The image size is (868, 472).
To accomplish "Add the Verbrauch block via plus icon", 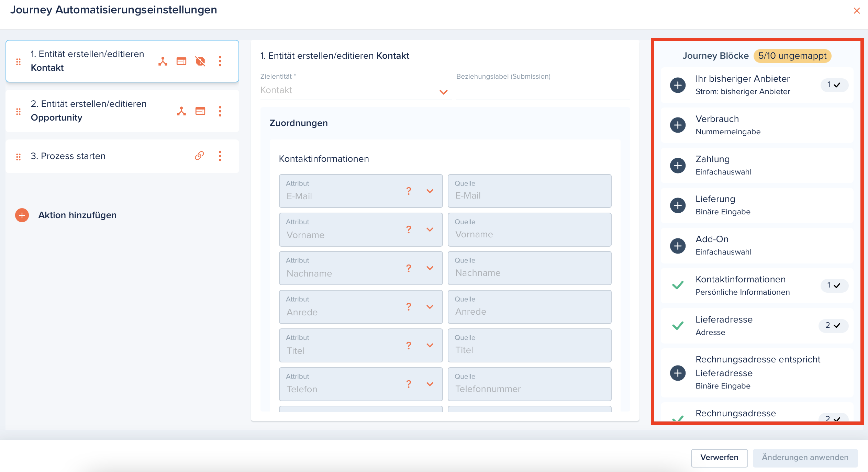I will (678, 125).
